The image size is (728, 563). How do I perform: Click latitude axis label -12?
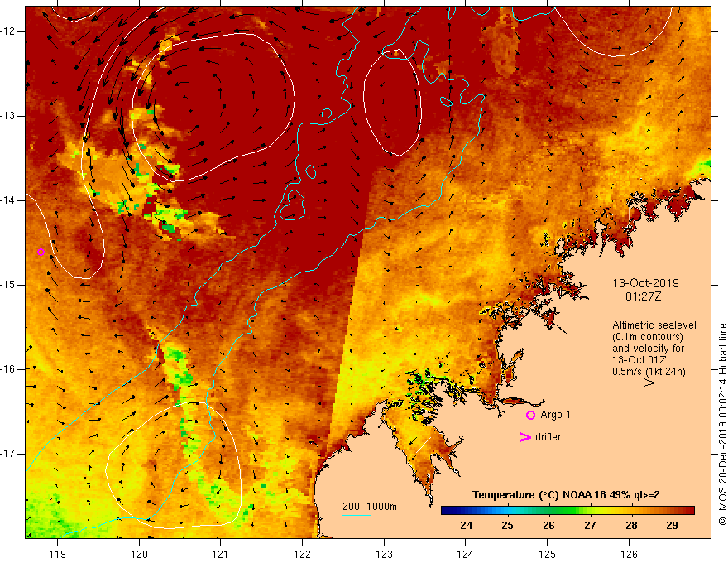[8, 31]
